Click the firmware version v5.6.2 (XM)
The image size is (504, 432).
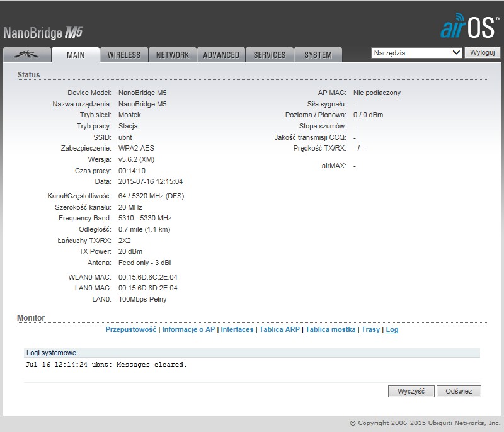[x=136, y=159]
